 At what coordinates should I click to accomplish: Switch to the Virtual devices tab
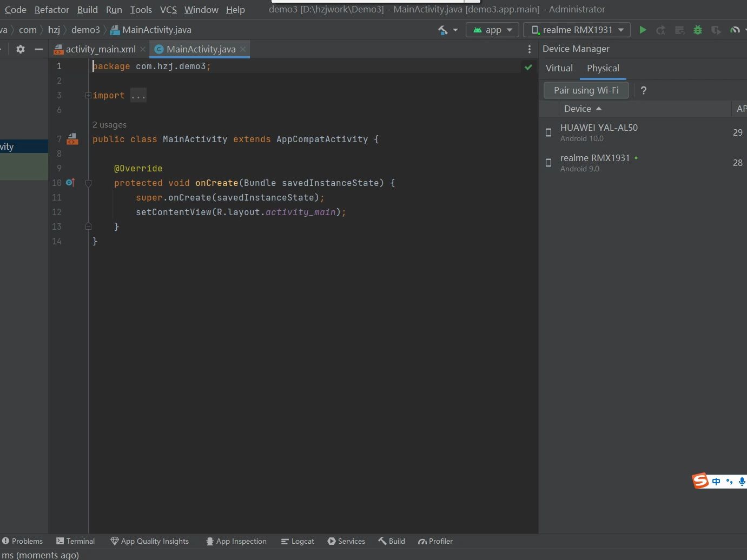(559, 68)
